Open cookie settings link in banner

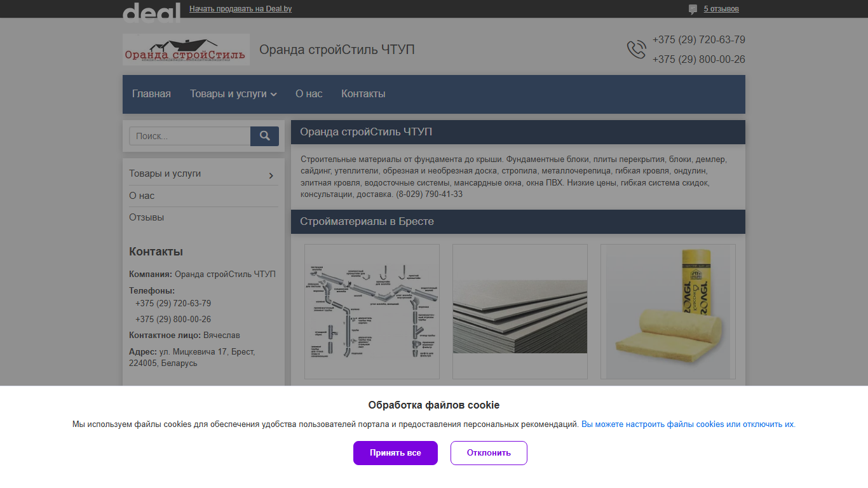(688, 424)
